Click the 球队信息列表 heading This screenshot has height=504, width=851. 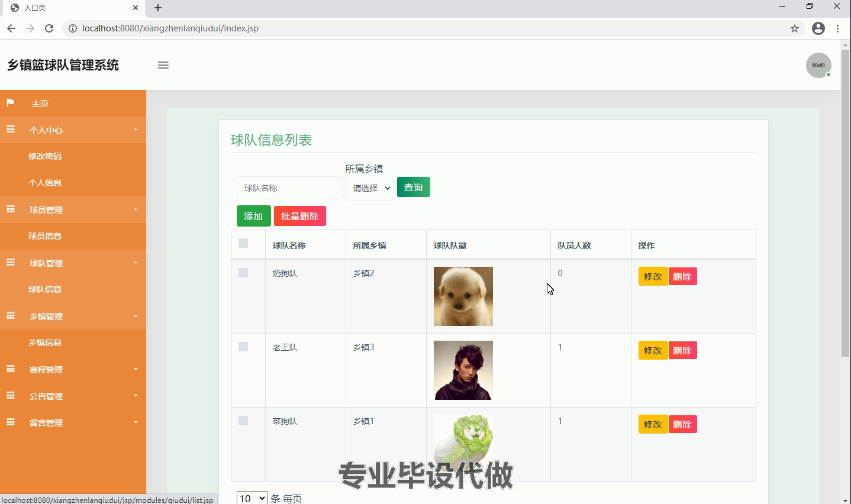pos(271,140)
